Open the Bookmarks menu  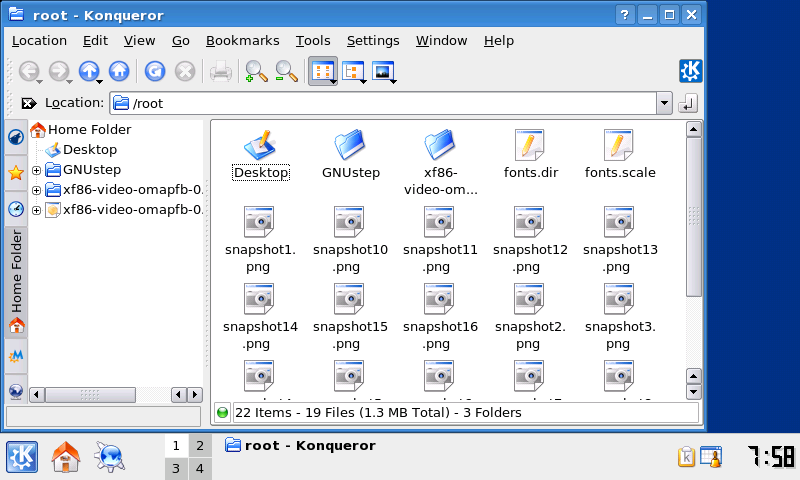pyautogui.click(x=242, y=41)
